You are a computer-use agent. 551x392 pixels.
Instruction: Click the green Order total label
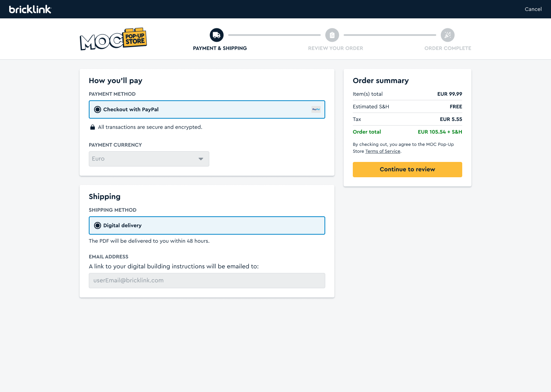(367, 132)
